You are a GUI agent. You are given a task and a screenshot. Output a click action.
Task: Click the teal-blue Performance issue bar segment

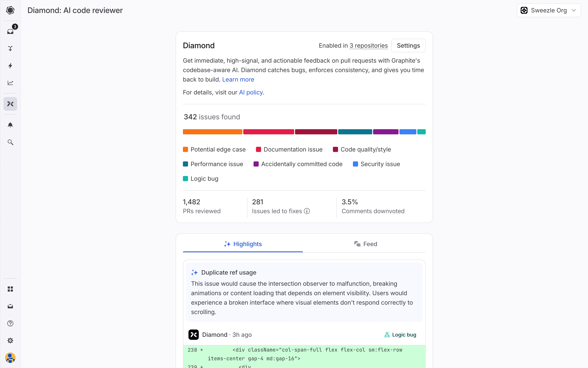click(x=355, y=132)
